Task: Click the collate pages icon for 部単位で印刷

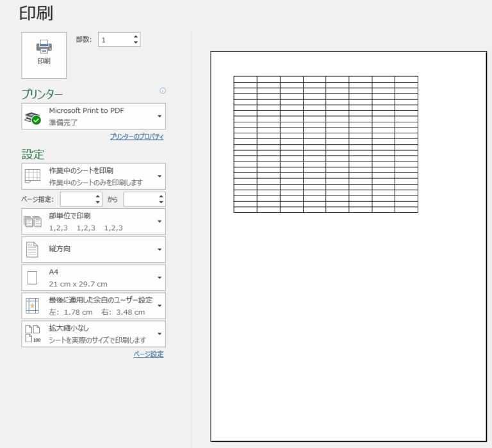Action: [x=32, y=222]
